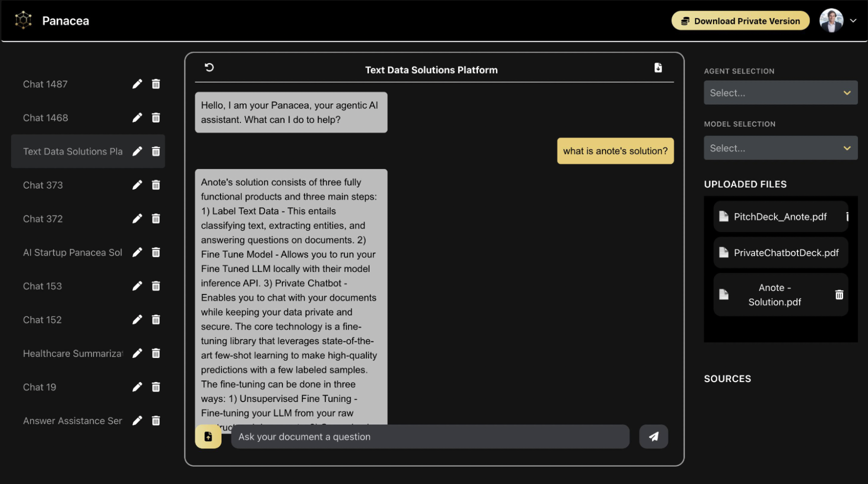Upload a document with the yellow file button

tap(208, 436)
